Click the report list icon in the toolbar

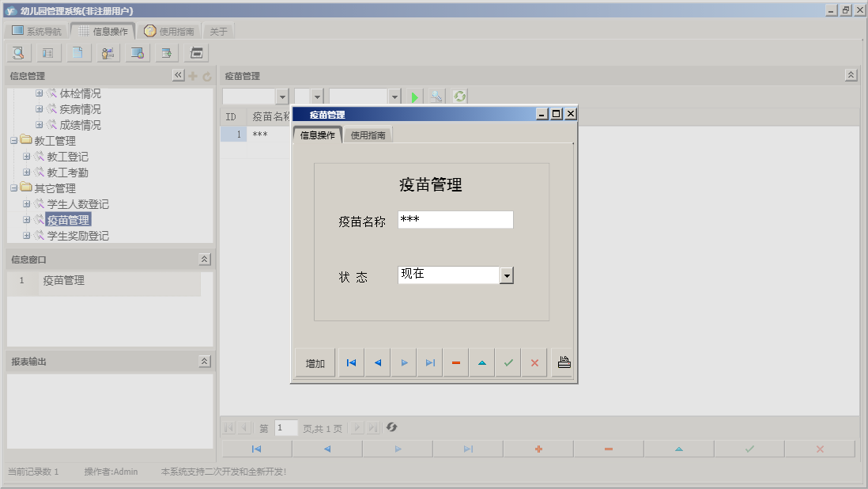tap(48, 52)
